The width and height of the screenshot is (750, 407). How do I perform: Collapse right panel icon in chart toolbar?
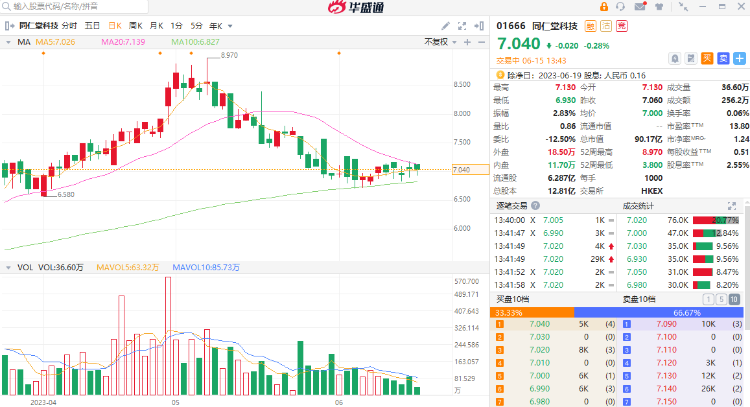tap(479, 26)
